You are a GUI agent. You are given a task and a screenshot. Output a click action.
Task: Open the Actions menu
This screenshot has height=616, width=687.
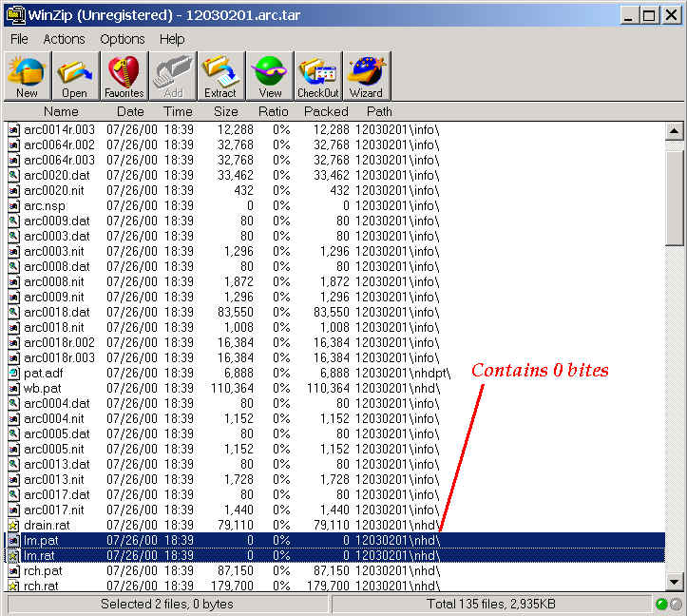click(64, 39)
